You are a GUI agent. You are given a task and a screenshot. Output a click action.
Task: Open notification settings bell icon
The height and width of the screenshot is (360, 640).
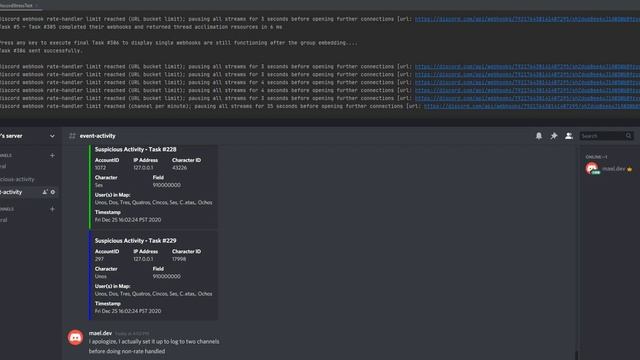coord(539,136)
